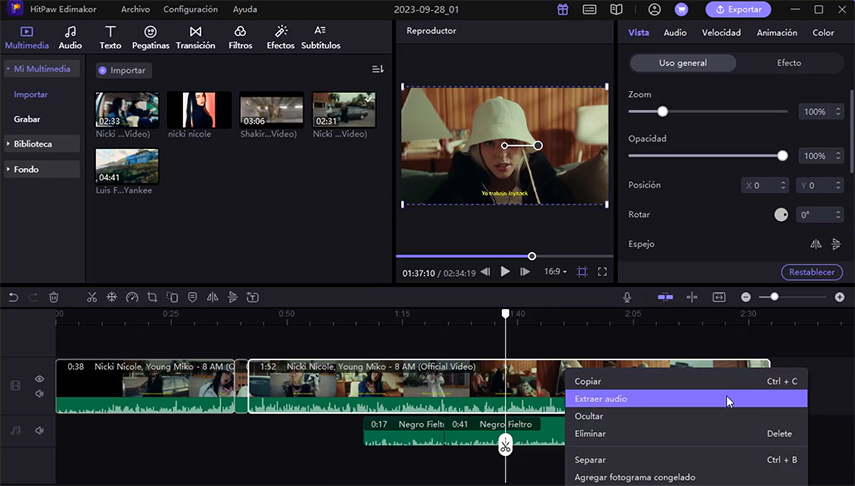Toggle the timeline snapping magnet button
The image size is (855, 486).
point(665,297)
